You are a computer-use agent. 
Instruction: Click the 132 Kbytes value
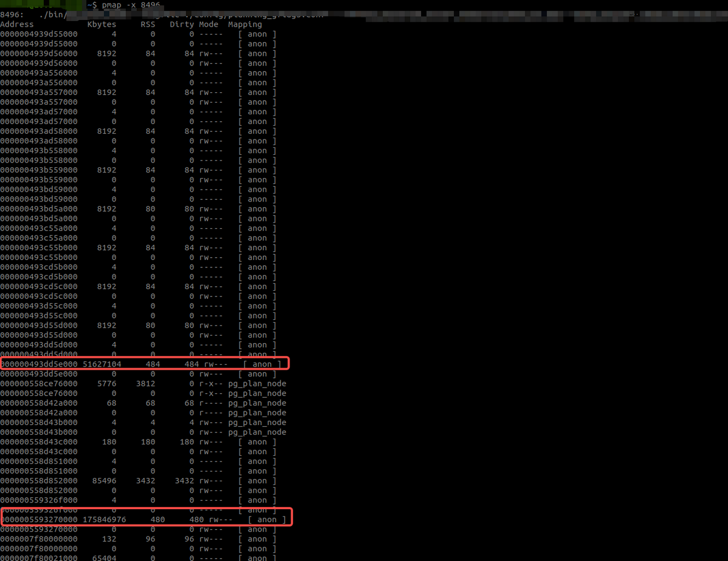pyautogui.click(x=109, y=539)
